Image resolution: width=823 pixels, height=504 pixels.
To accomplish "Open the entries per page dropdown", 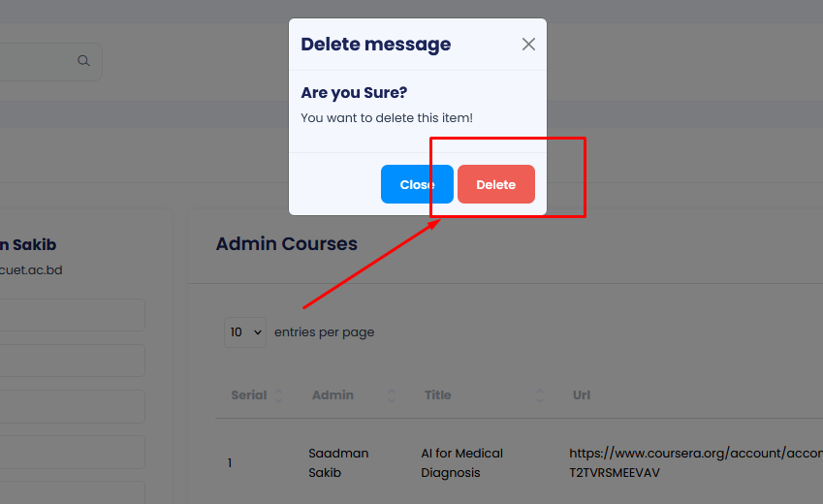I will (x=245, y=331).
